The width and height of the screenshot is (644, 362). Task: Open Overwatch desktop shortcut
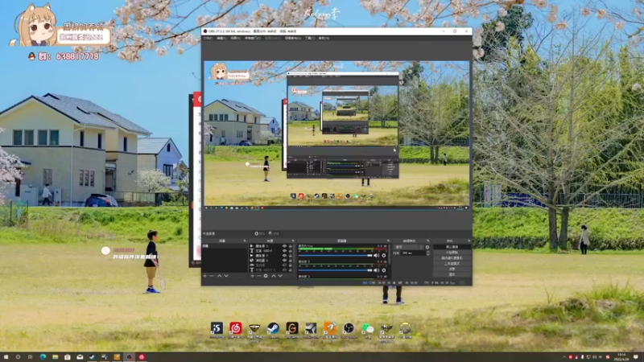(x=406, y=330)
